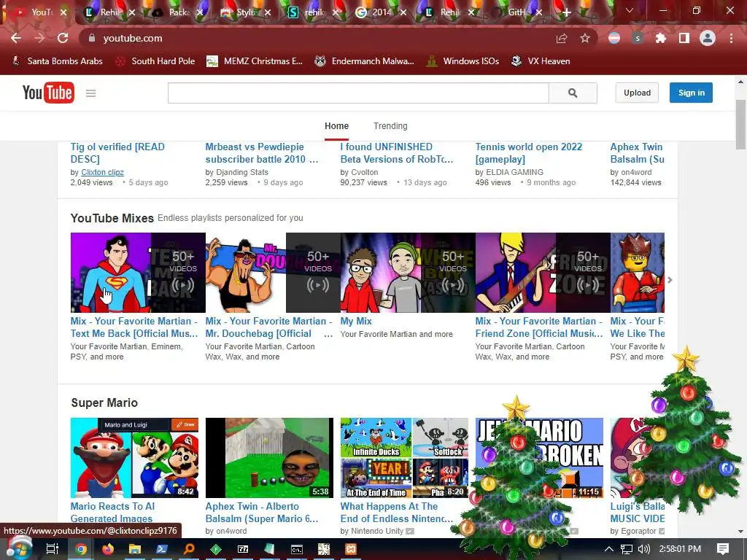Open the share icon in the address bar
747x560 pixels.
coord(562,38)
